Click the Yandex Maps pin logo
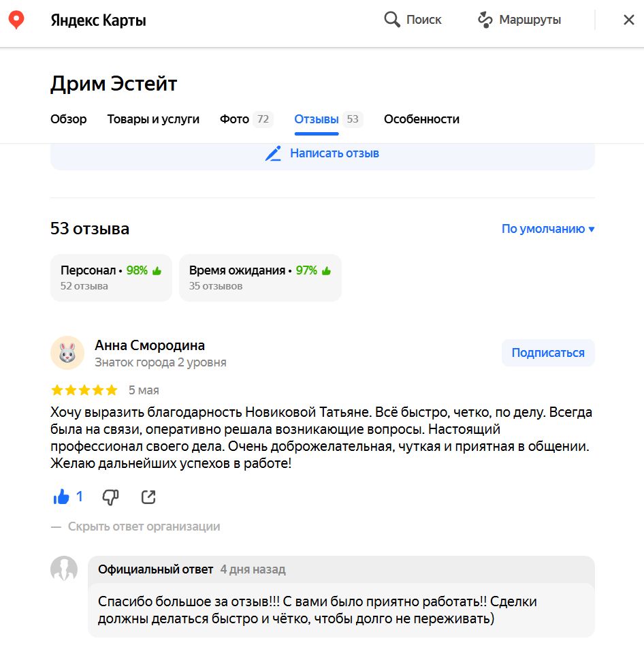Image resolution: width=644 pixels, height=660 pixels. 16,19
